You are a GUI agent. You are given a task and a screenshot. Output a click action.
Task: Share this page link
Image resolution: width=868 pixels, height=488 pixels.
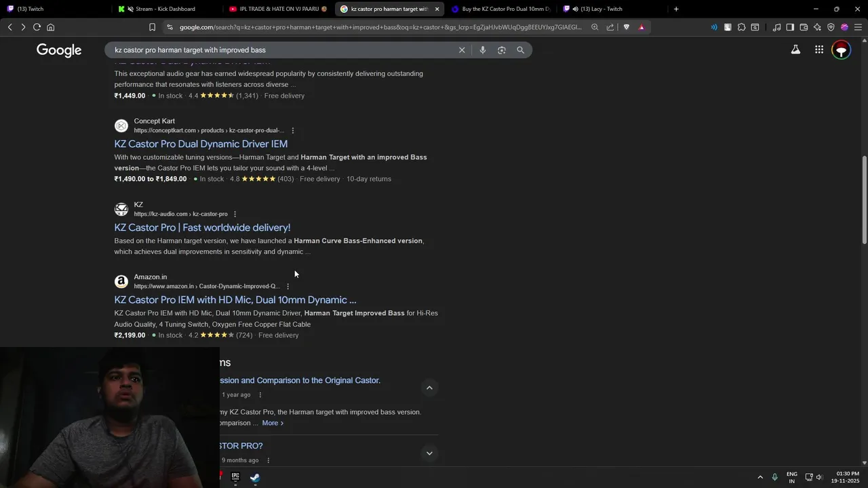pos(610,27)
